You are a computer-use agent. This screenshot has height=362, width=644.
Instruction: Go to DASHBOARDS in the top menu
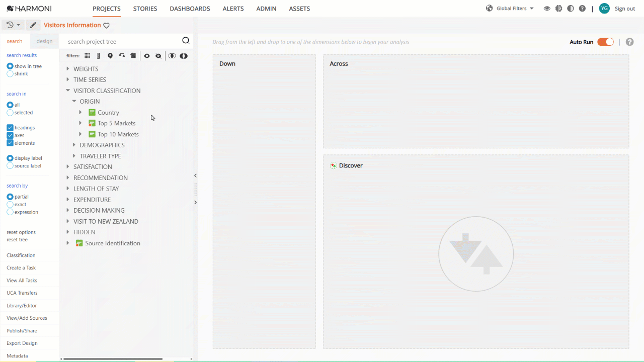pyautogui.click(x=190, y=9)
